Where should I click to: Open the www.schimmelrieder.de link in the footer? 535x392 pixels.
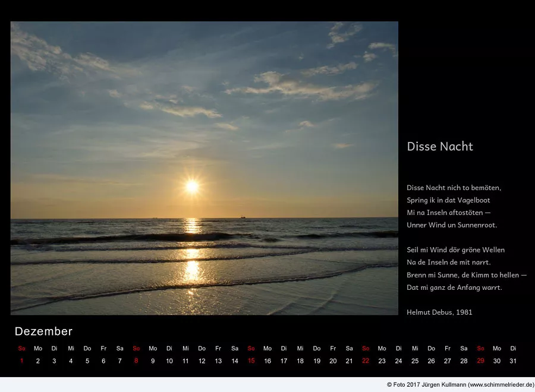tap(501, 385)
